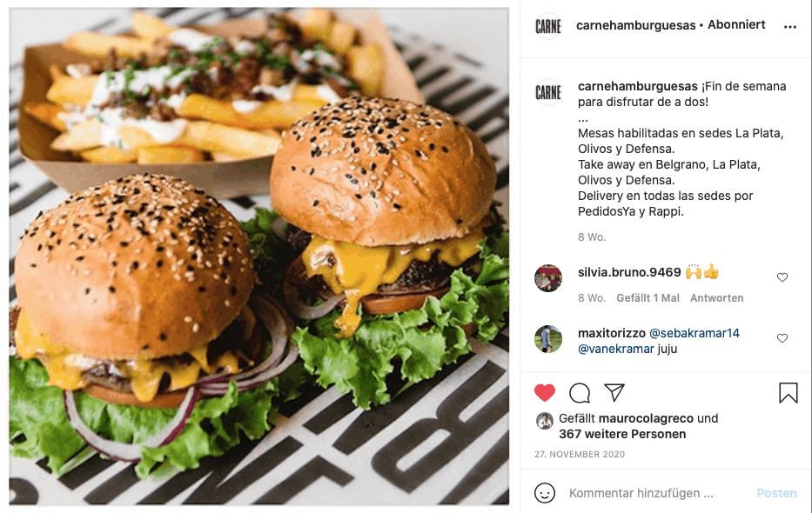Like maxitorizzo's comment with heart
The image size is (812, 513).
pos(782,338)
